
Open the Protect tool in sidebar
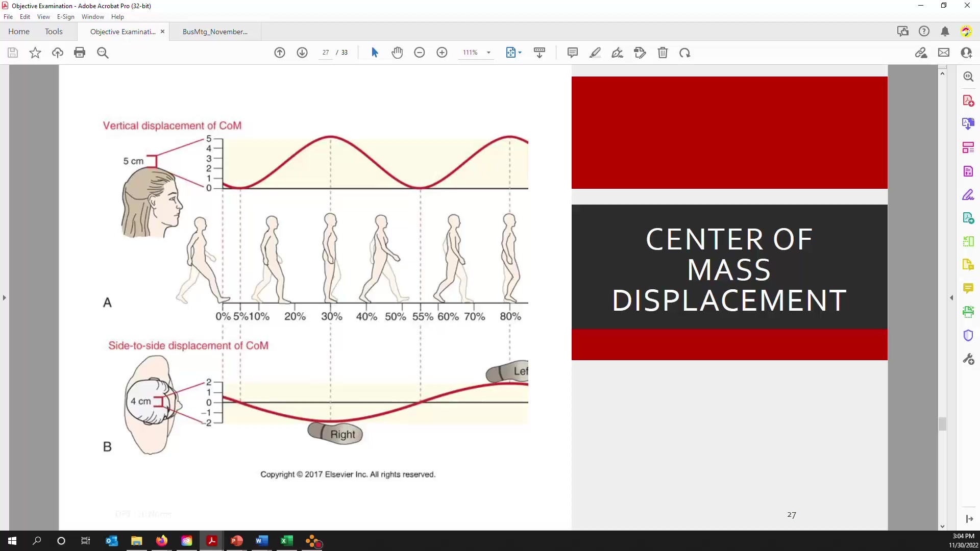tap(968, 335)
